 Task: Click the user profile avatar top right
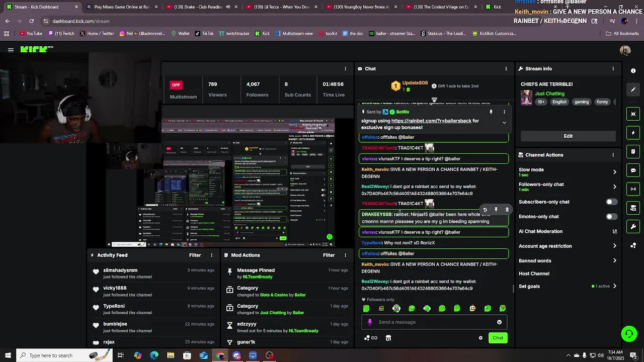[625, 50]
